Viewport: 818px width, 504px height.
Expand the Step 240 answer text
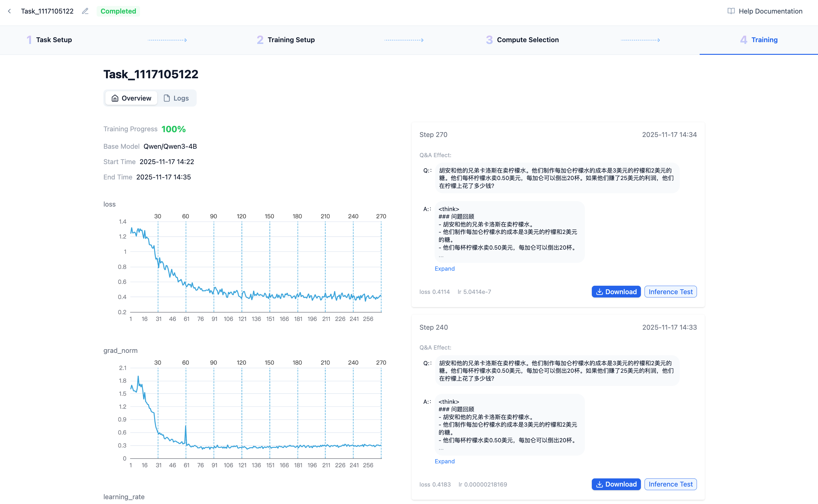coord(445,461)
